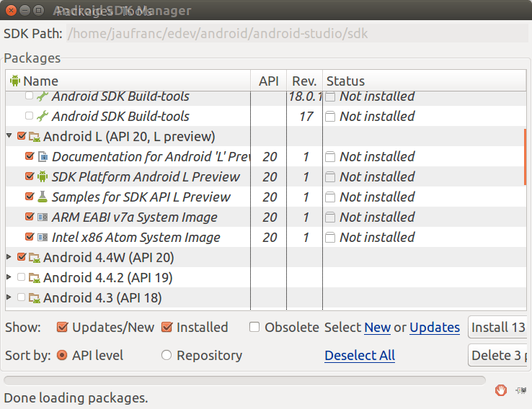Viewport: 532px width, 409px height.
Task: Expand the Android 4.4W (API 20) group
Action: pyautogui.click(x=9, y=257)
